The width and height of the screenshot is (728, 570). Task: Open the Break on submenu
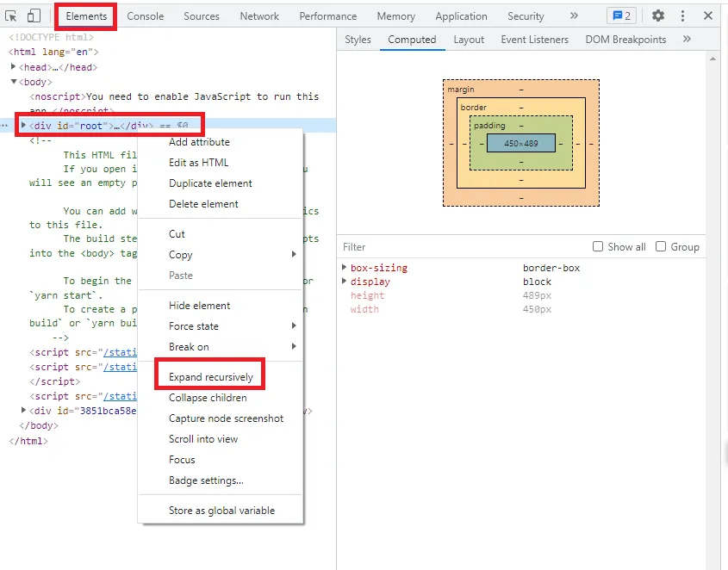[x=221, y=347]
